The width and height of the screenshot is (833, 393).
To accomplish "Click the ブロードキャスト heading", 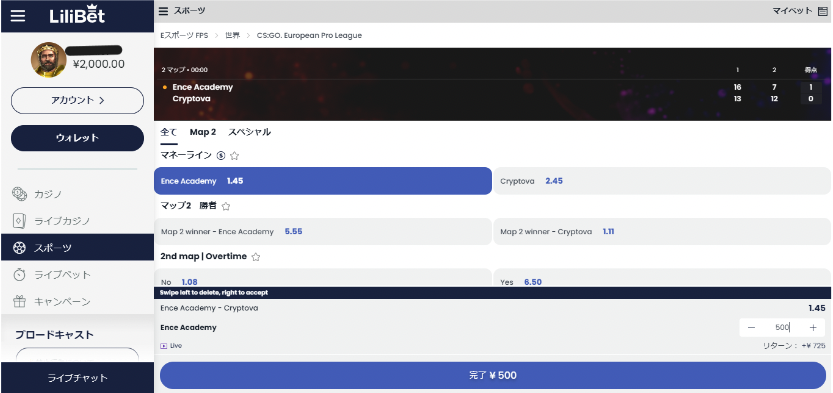I will tap(54, 335).
